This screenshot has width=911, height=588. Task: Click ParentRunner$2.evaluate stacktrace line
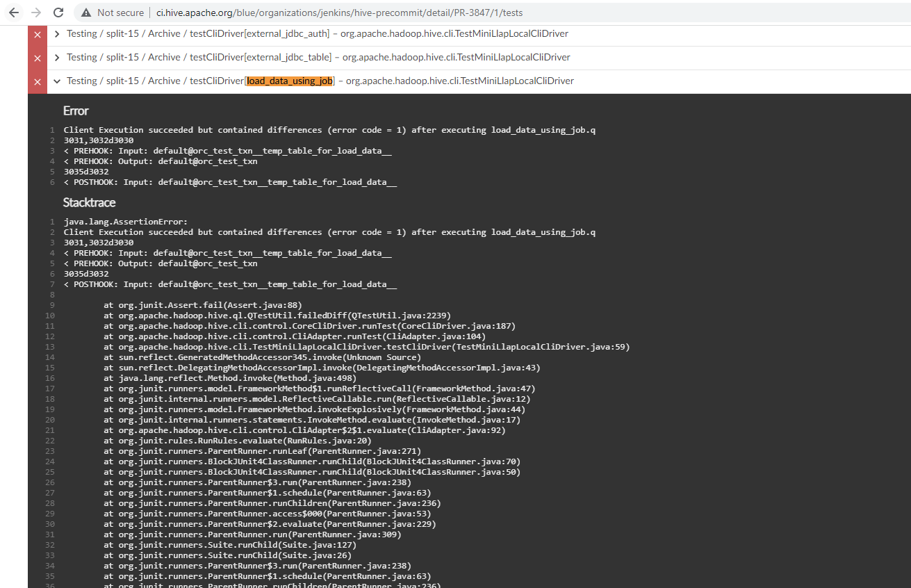pos(270,524)
